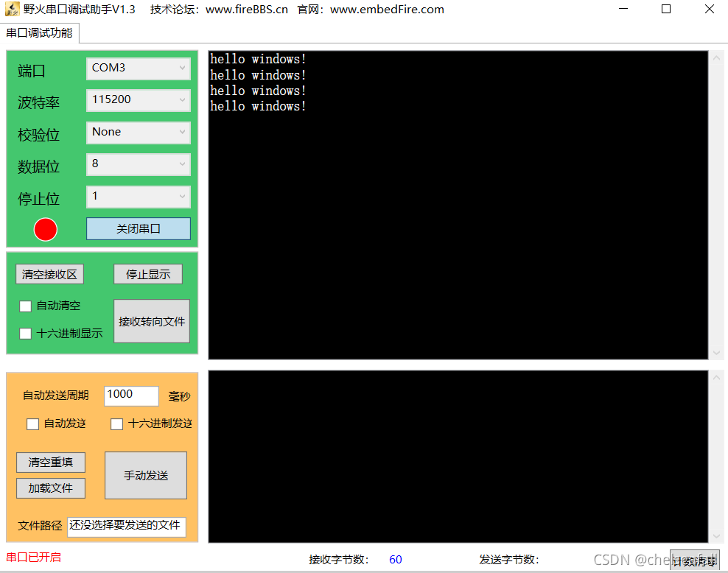The height and width of the screenshot is (573, 728).
Task: Click 计数清零 to reset byte counters
Action: pos(693,560)
